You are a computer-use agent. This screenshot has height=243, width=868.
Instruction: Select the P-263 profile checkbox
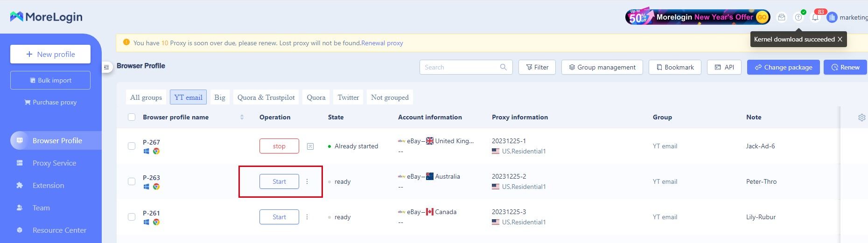click(132, 181)
